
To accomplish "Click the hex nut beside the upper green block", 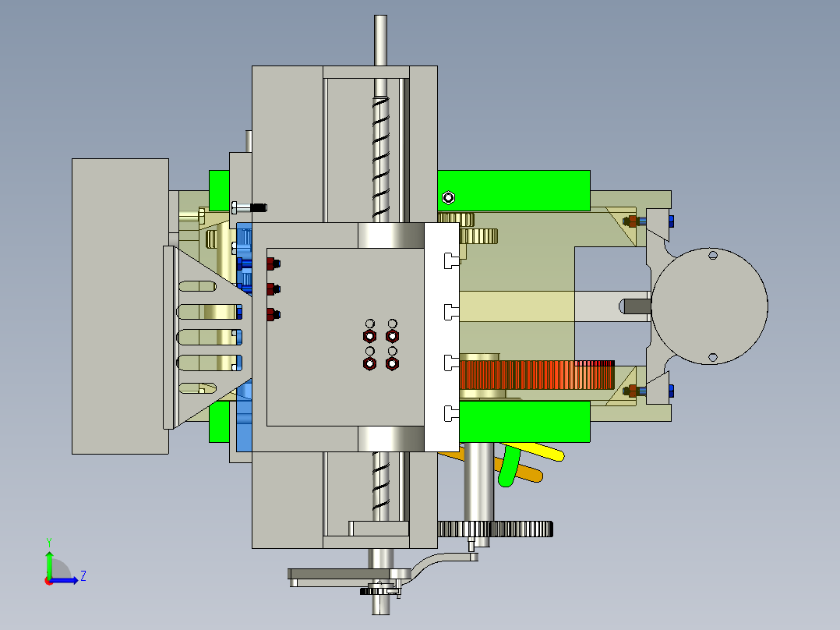I will tap(447, 198).
